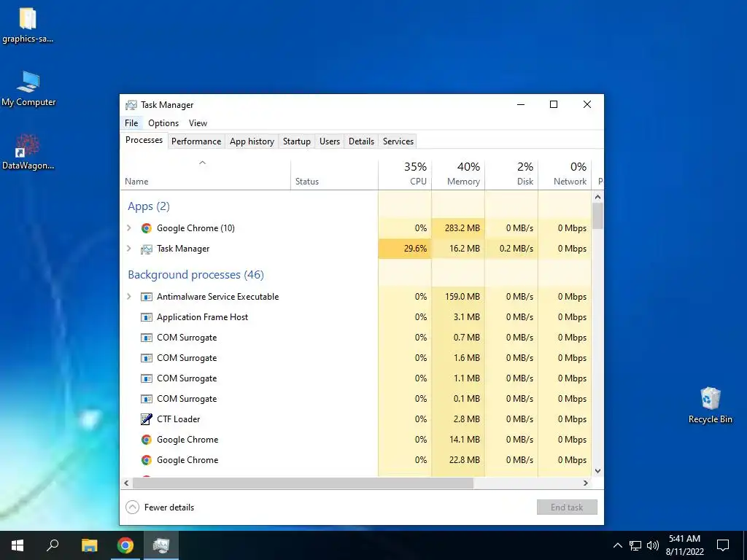Launch the DataWagon desktop shortcut
The height and width of the screenshot is (560, 747).
coord(28,152)
